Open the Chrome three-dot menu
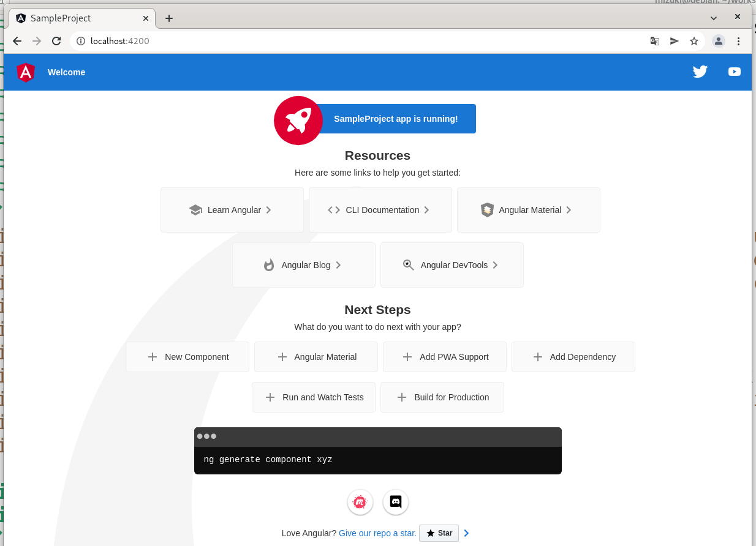Viewport: 756px width, 546px height. (x=739, y=41)
